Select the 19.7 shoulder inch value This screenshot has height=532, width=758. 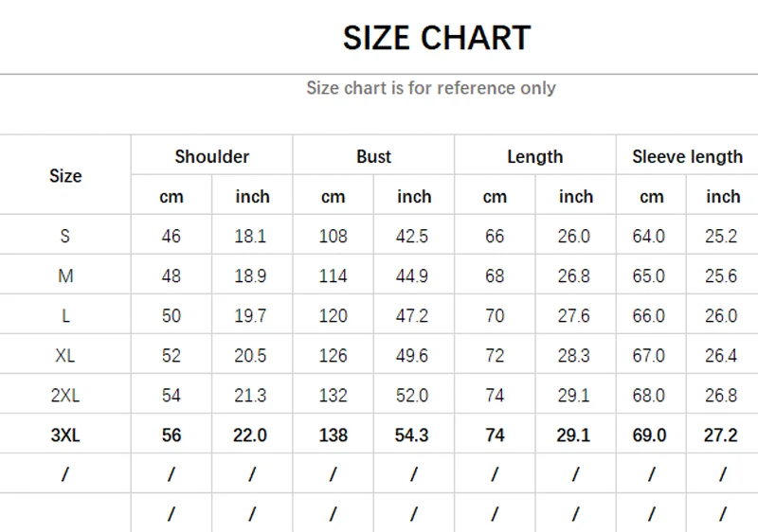click(x=250, y=315)
